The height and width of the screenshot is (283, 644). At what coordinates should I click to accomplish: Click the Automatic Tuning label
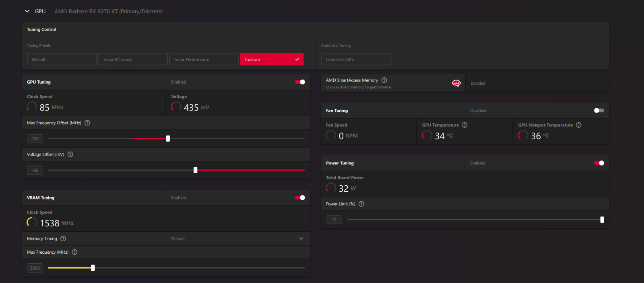336,45
